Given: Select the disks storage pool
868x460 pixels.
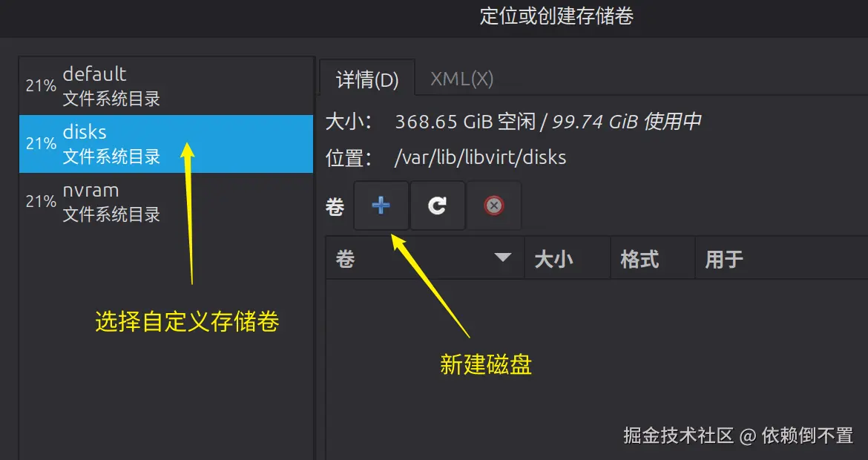Looking at the screenshot, I should 166,144.
